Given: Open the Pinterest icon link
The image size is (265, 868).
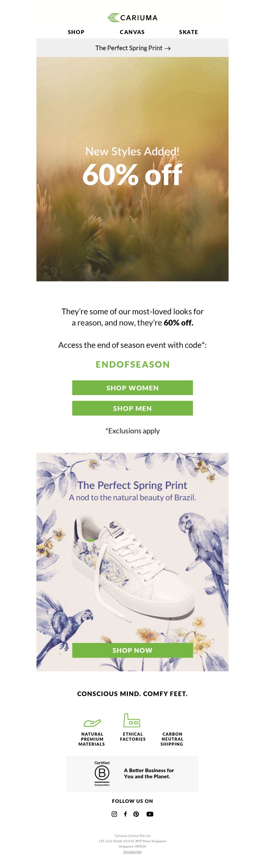Looking at the screenshot, I should [136, 814].
